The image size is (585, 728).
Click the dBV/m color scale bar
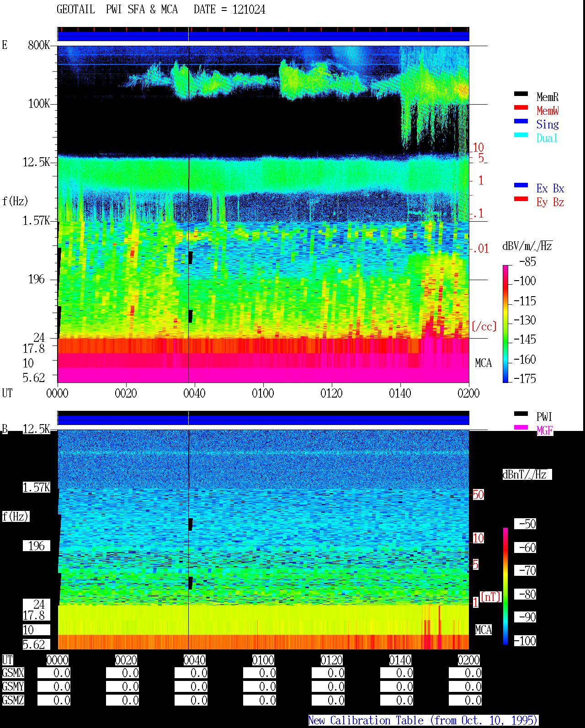coord(505,324)
